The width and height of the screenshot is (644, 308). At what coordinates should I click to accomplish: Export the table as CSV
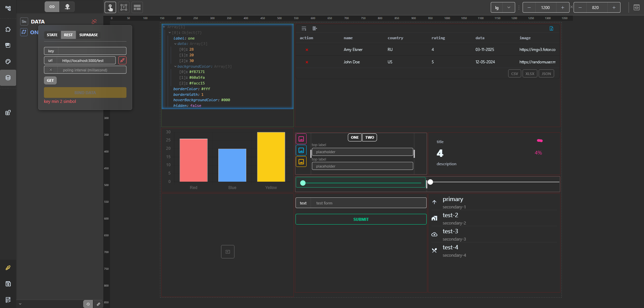515,73
